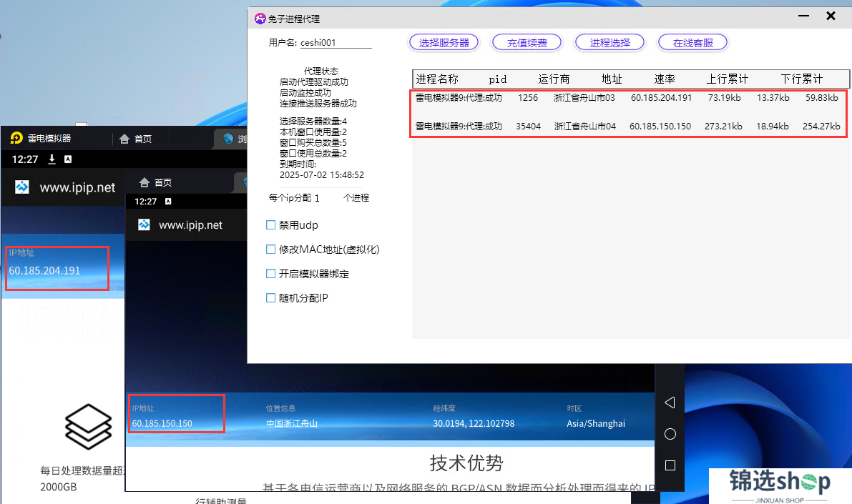Tap the download arrow icon in emulator status bar
This screenshot has height=504, width=852.
(x=52, y=159)
